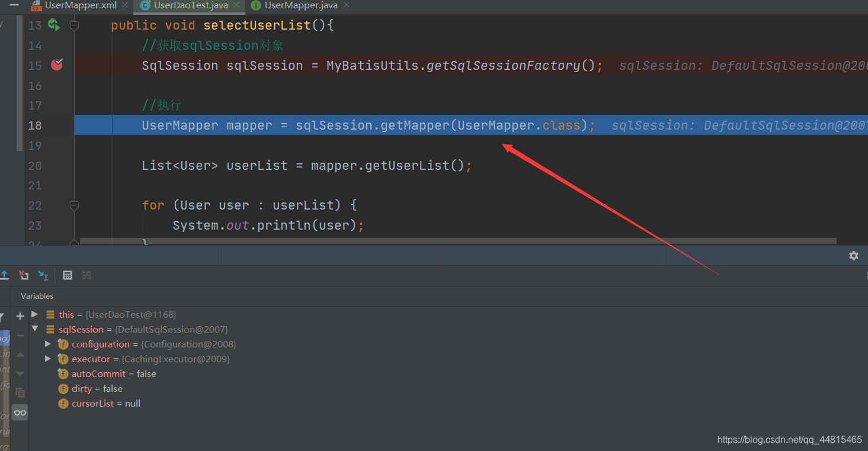
Task: Click on the getMapper method call
Action: coord(415,125)
